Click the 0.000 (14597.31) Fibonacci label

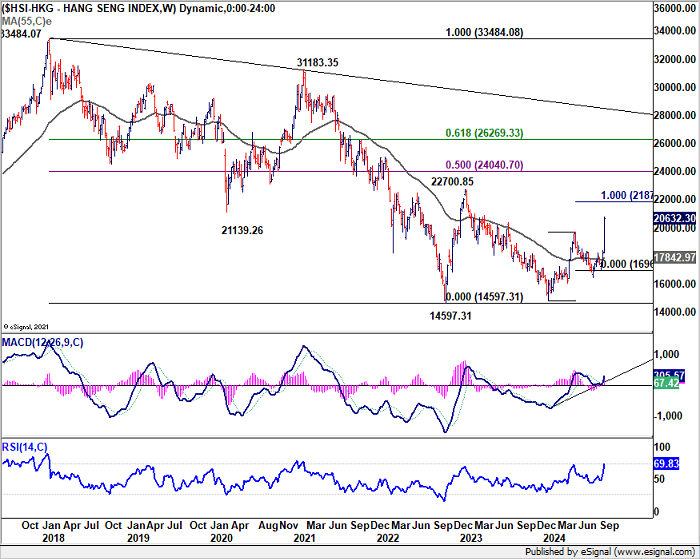[484, 296]
